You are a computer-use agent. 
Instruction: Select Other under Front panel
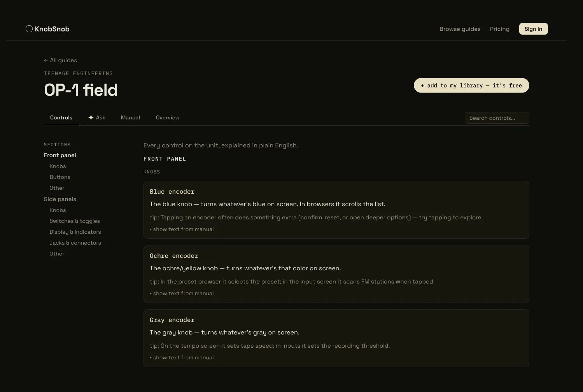click(57, 188)
